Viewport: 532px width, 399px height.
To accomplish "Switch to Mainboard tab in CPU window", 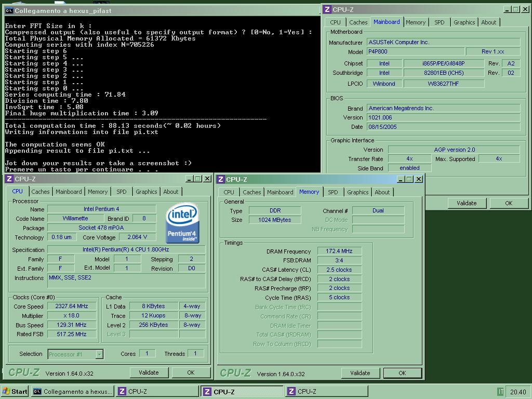I will click(x=69, y=192).
